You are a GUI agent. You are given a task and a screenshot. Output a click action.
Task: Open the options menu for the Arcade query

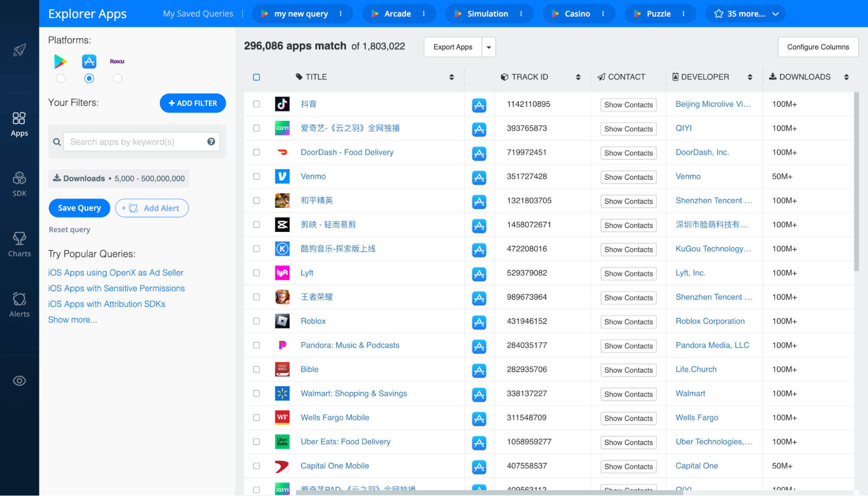(x=424, y=14)
